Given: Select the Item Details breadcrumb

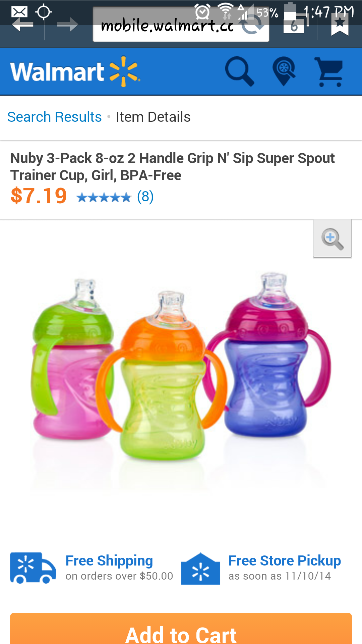Looking at the screenshot, I should click(x=153, y=117).
